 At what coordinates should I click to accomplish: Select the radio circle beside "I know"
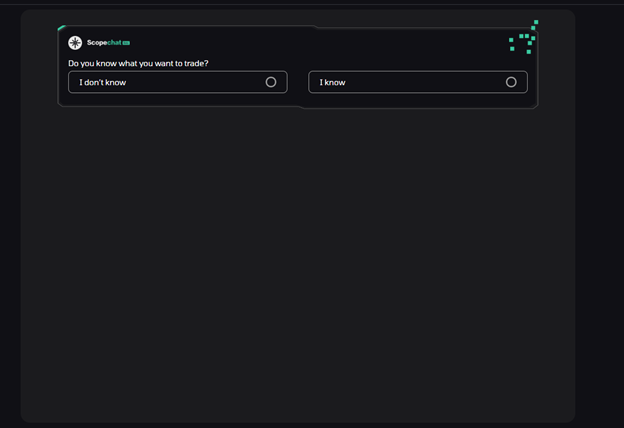[511, 82]
